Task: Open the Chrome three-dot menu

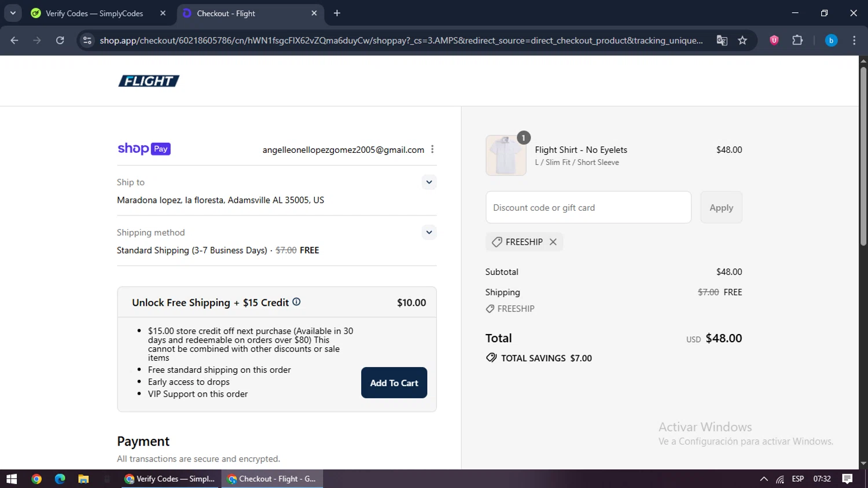Action: tap(854, 40)
